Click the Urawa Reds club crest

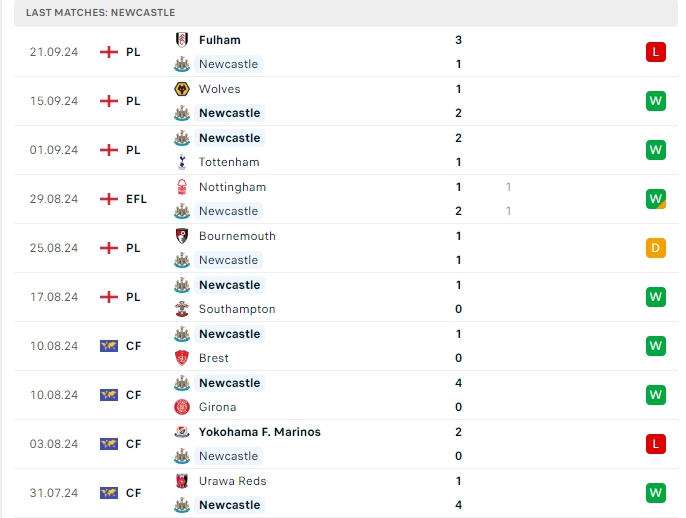pos(182,481)
